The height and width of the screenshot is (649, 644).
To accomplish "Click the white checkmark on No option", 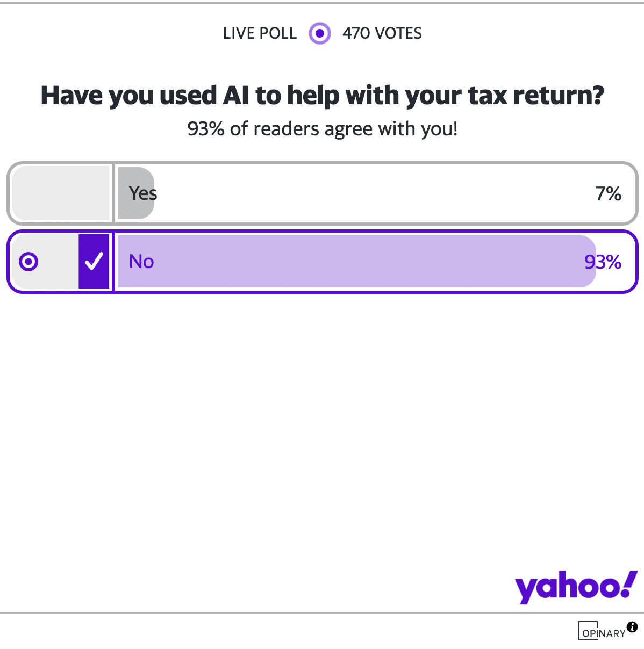I will 94,262.
